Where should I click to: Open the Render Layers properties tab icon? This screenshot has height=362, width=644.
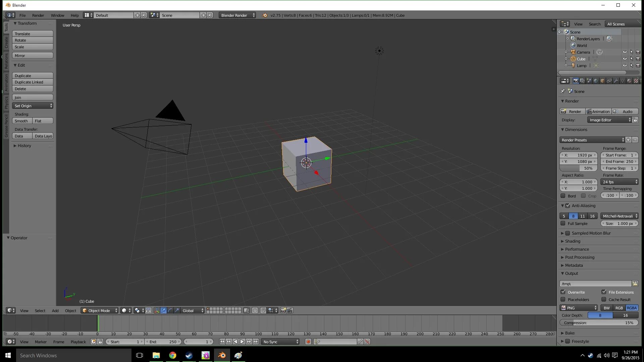582,81
